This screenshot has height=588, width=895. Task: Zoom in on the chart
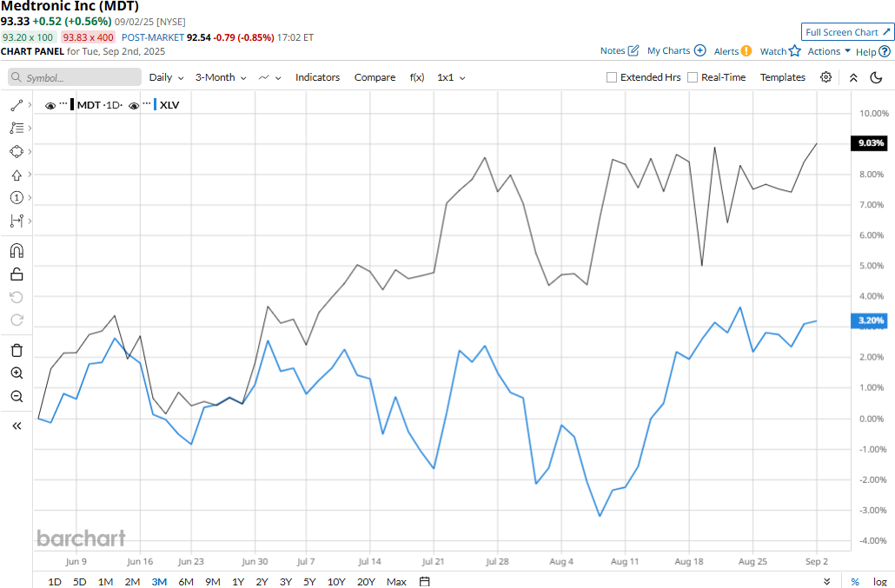(17, 373)
